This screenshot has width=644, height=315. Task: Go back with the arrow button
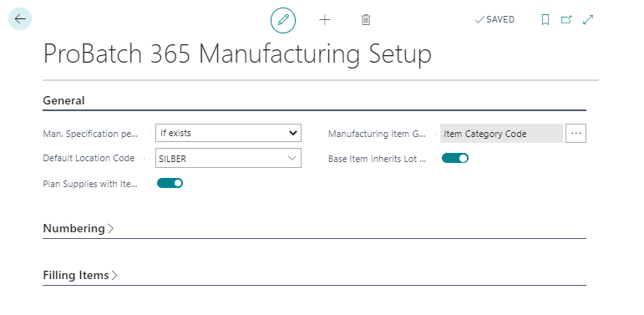coord(20,19)
